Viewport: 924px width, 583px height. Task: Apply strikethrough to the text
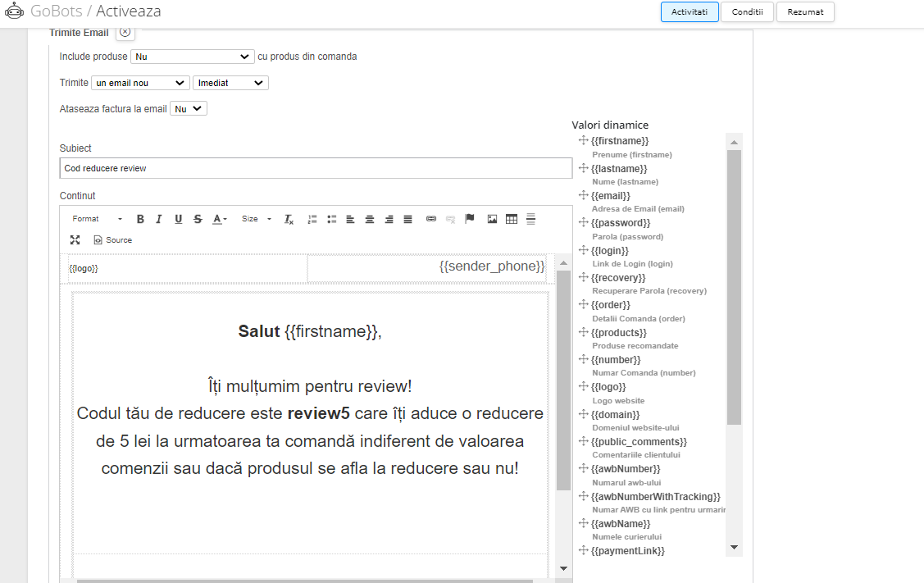click(x=198, y=219)
